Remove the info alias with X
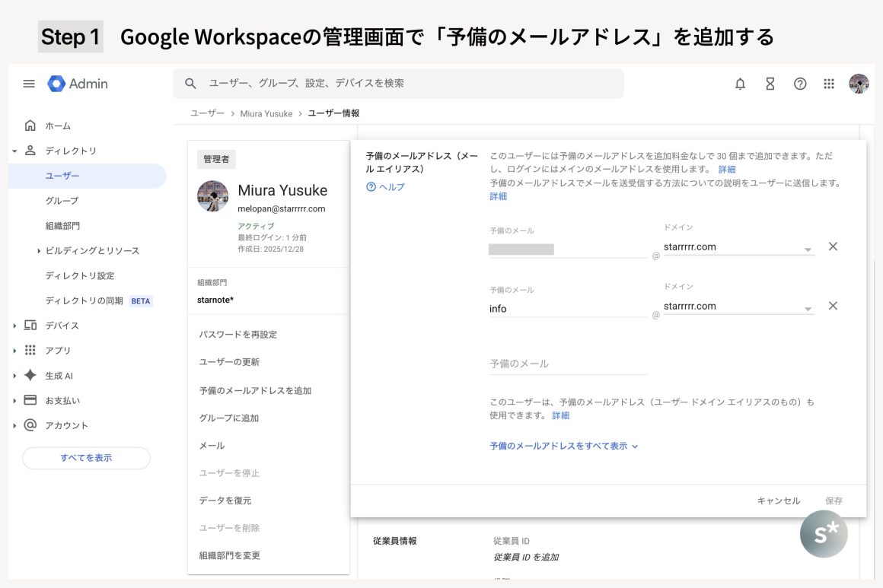883x588 pixels. pos(833,306)
